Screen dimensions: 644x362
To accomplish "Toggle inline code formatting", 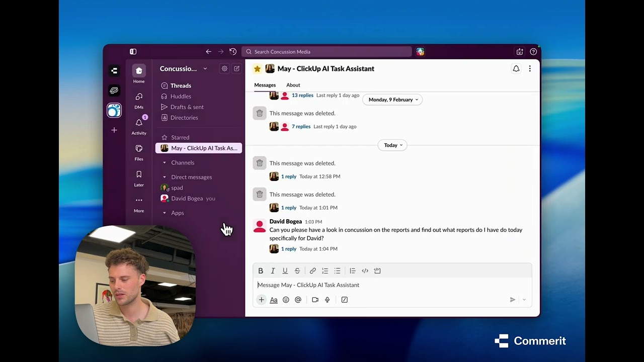I will [365, 270].
